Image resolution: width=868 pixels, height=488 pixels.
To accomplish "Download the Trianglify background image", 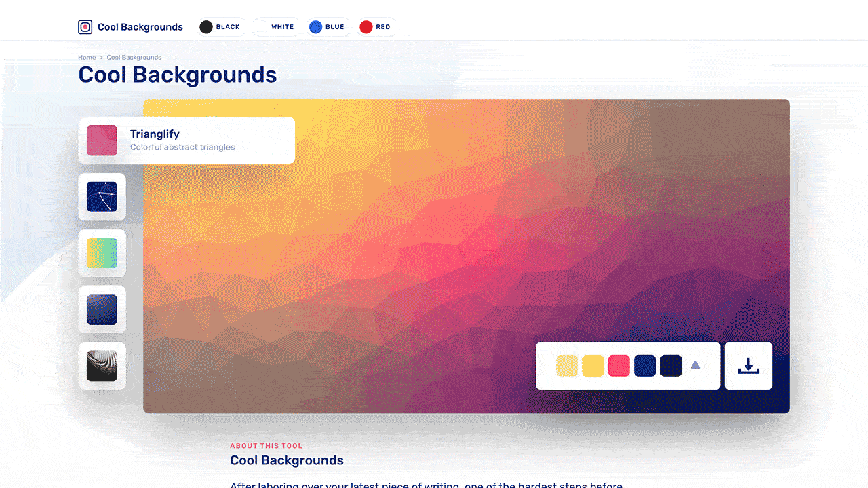I will pyautogui.click(x=748, y=366).
